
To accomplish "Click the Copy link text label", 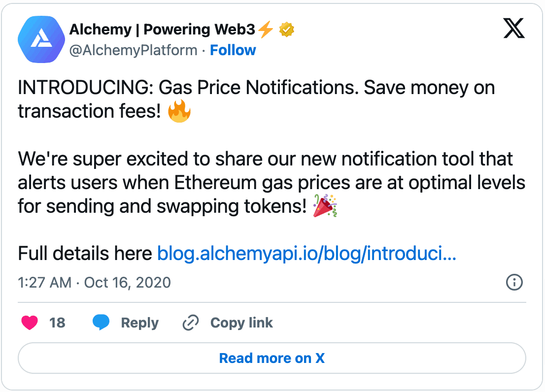I will point(241,323).
